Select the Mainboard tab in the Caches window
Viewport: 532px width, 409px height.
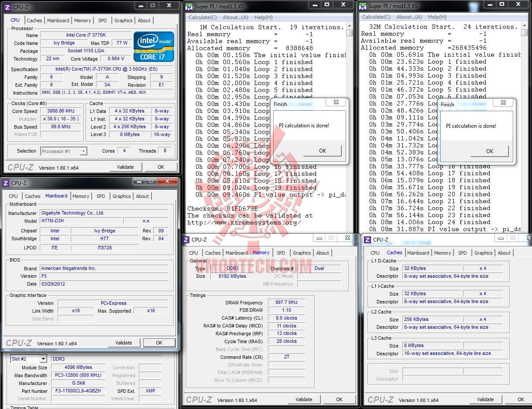point(418,253)
